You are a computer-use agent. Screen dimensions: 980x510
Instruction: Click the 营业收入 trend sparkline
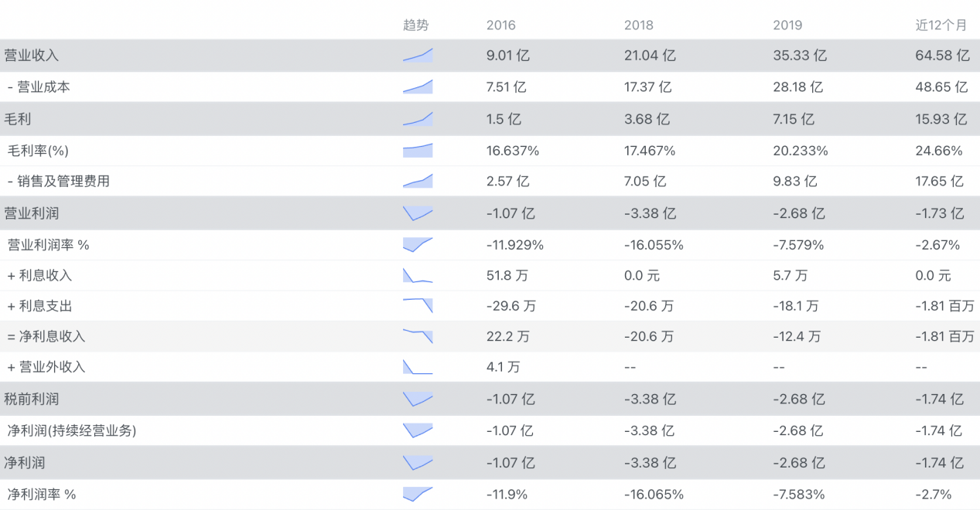[418, 55]
